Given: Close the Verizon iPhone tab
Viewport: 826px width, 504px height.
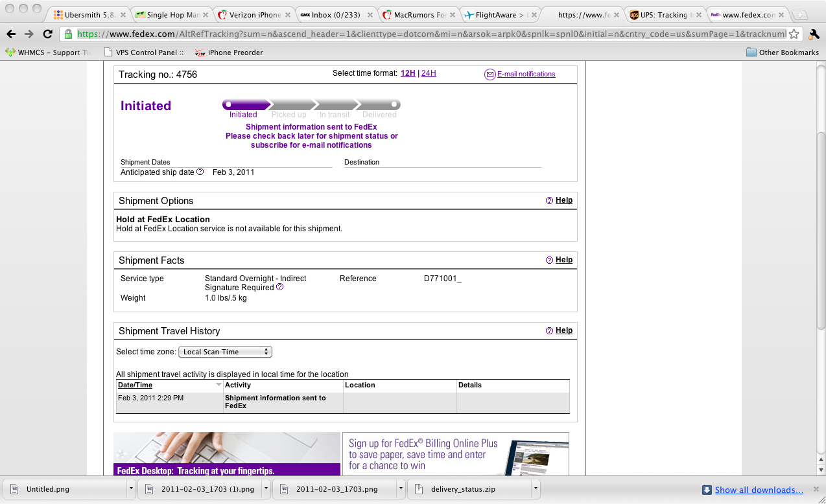Looking at the screenshot, I should [288, 15].
